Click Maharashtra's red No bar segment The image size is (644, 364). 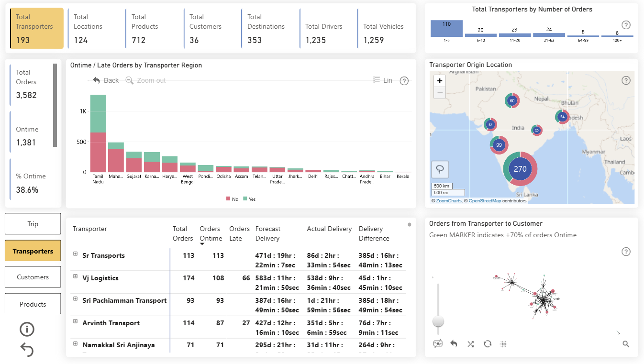tap(116, 160)
